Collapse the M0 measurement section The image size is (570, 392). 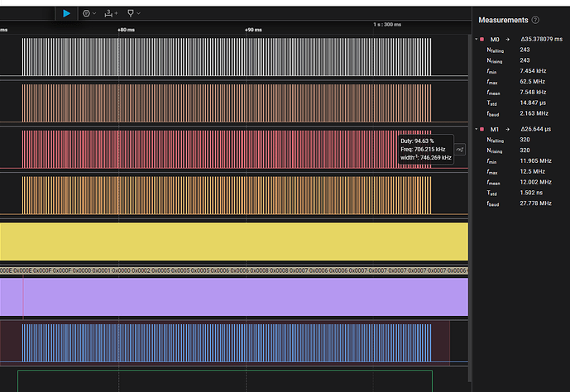click(x=476, y=39)
